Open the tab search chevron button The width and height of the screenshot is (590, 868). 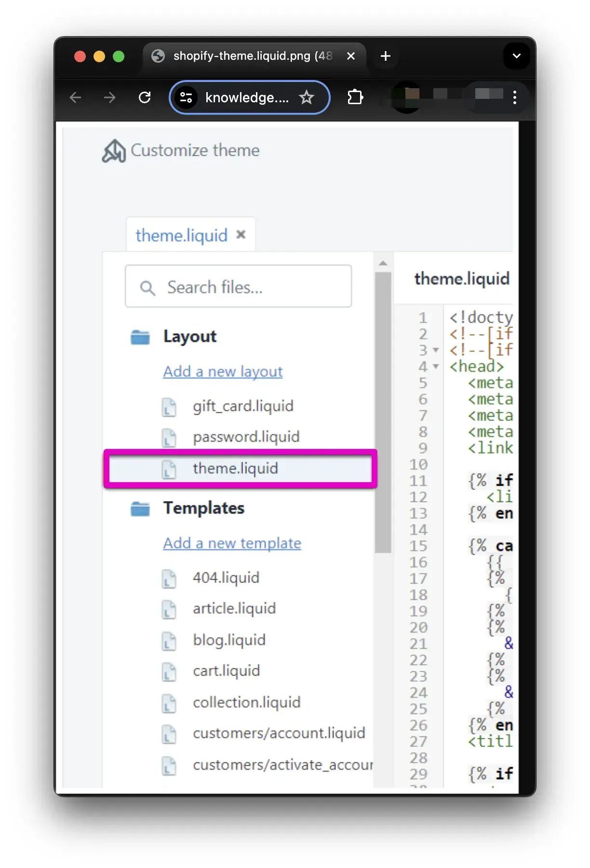pos(517,56)
